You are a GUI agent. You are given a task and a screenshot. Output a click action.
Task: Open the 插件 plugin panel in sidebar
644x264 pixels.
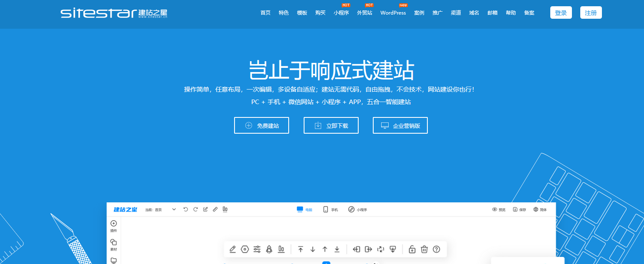click(x=113, y=227)
